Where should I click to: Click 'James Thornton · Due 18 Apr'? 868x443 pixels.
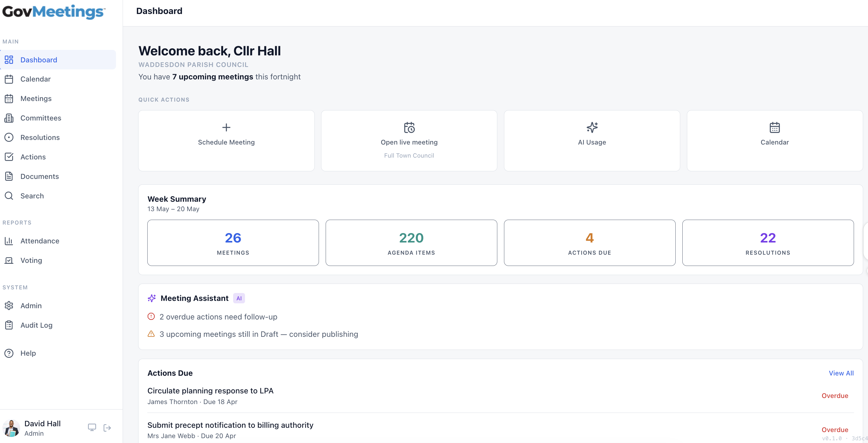192,402
